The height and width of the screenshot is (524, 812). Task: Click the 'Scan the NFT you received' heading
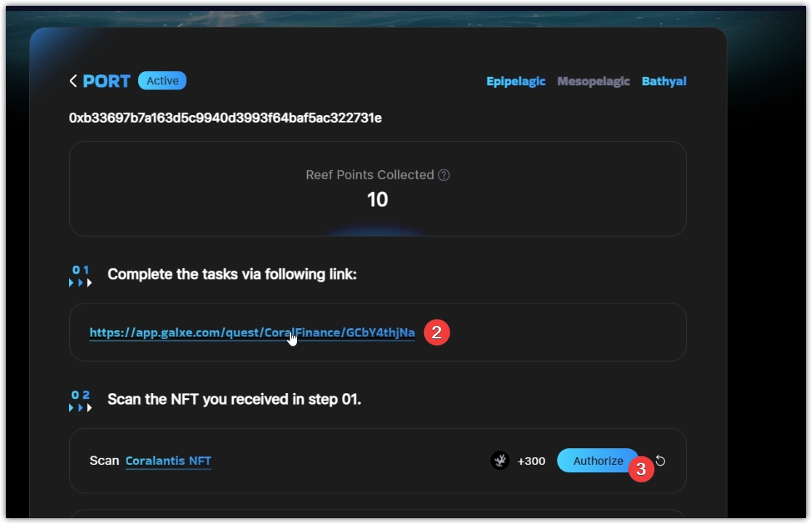(x=234, y=400)
